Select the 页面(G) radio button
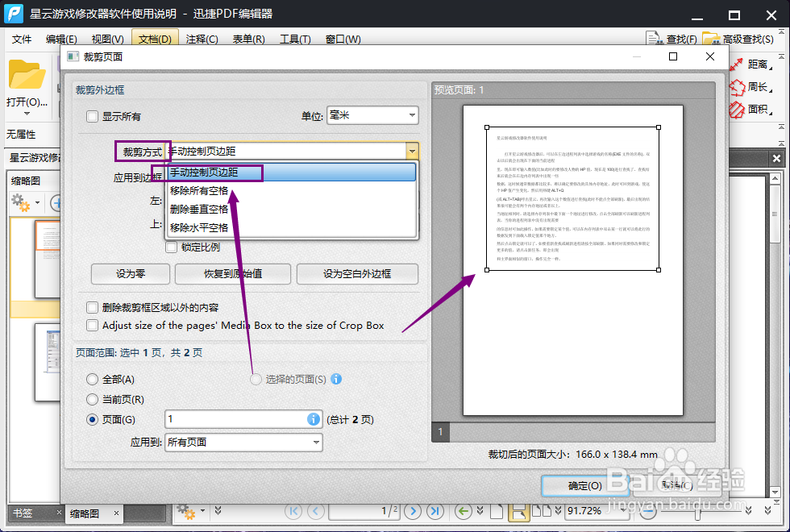790x532 pixels. click(x=92, y=420)
